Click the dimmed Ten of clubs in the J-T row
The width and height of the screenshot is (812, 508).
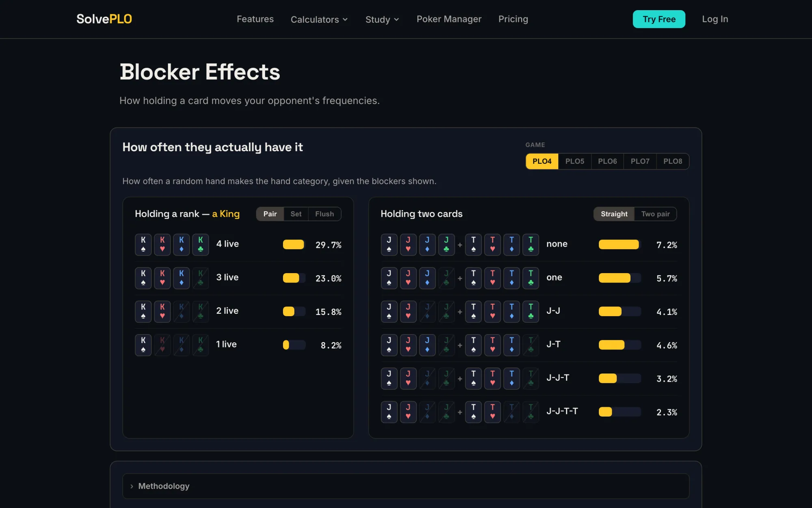click(531, 345)
